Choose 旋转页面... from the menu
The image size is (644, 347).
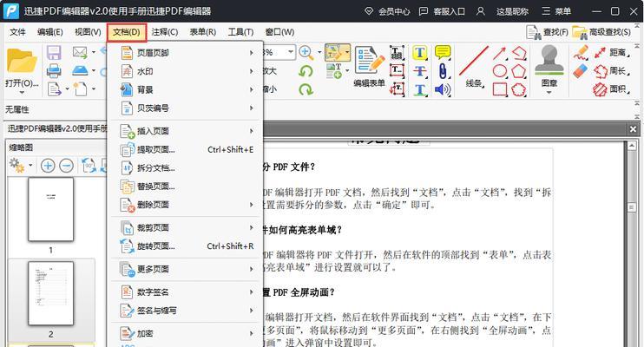point(185,246)
